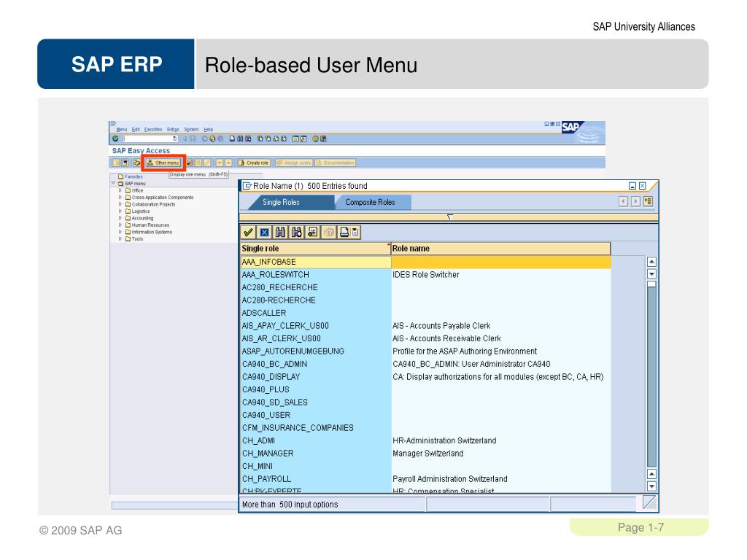Open SAP Business Workplace icon
Screen dimensions: 747x560
pos(136,163)
